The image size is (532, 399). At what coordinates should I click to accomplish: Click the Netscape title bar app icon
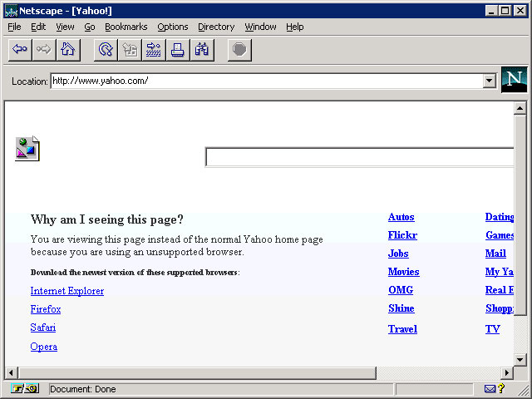click(11, 11)
